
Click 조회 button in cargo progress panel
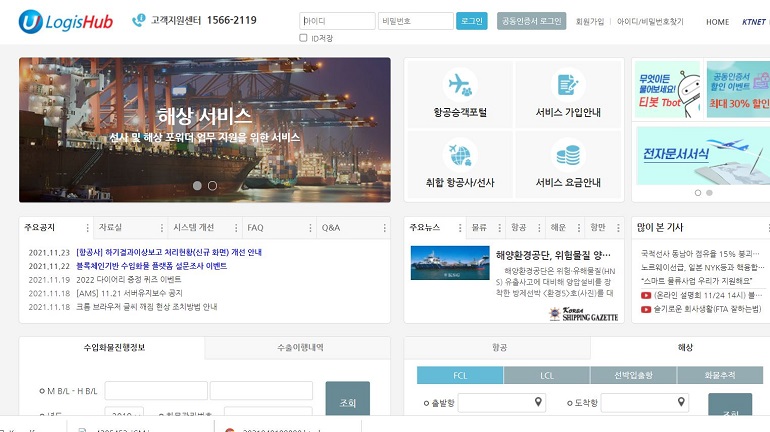(x=348, y=399)
